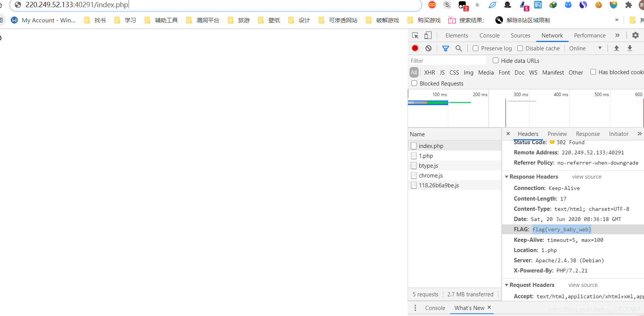644x316 pixels.
Task: Click the blue 购 shopping extension icon
Action: pyautogui.click(x=538, y=5)
